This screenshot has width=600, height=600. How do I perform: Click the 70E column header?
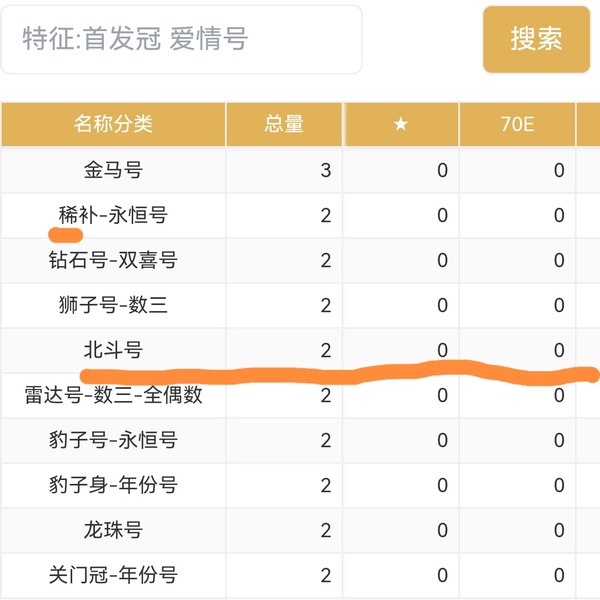(x=517, y=124)
